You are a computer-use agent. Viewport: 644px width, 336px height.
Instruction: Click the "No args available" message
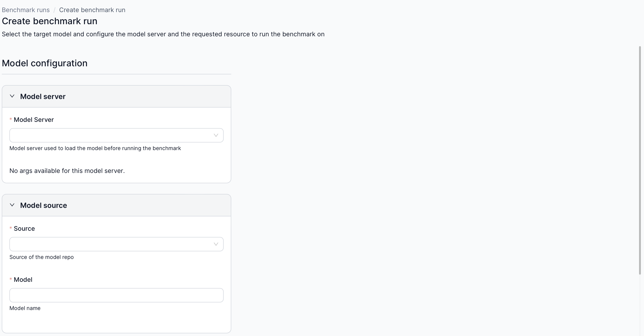coord(67,171)
